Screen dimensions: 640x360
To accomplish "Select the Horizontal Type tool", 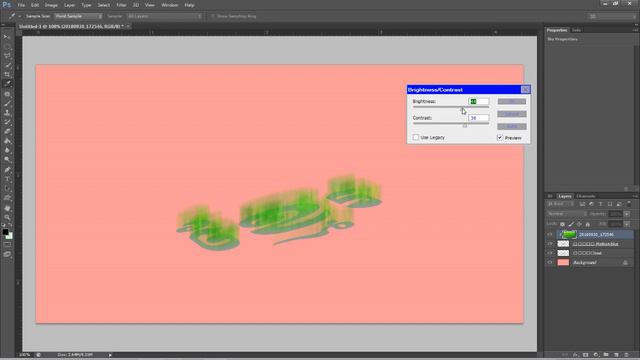I will (x=7, y=180).
